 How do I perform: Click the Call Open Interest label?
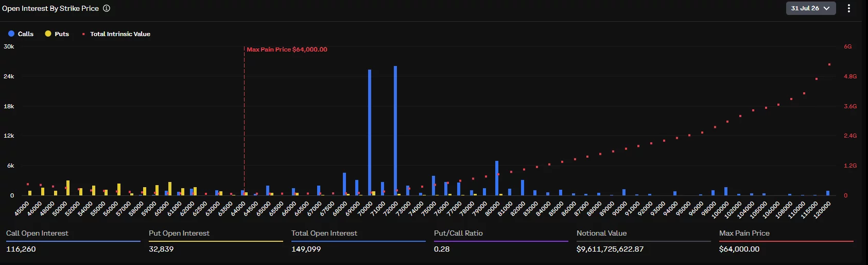pos(37,233)
